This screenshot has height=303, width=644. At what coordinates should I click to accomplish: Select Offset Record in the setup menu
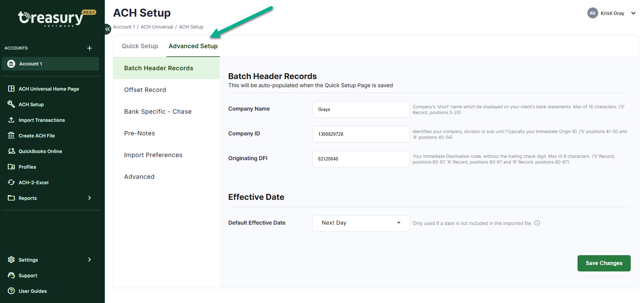pos(145,90)
